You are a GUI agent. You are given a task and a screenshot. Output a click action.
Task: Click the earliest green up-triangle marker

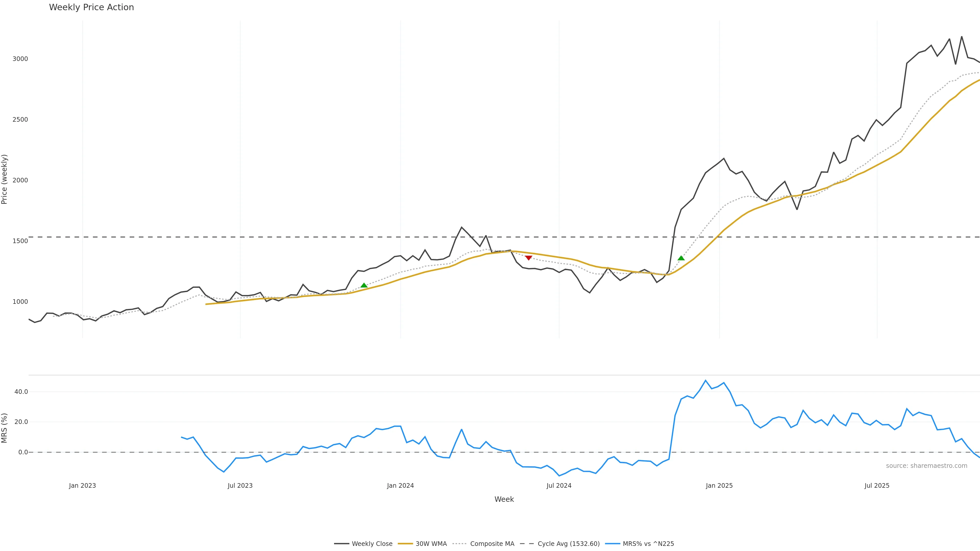tap(364, 285)
